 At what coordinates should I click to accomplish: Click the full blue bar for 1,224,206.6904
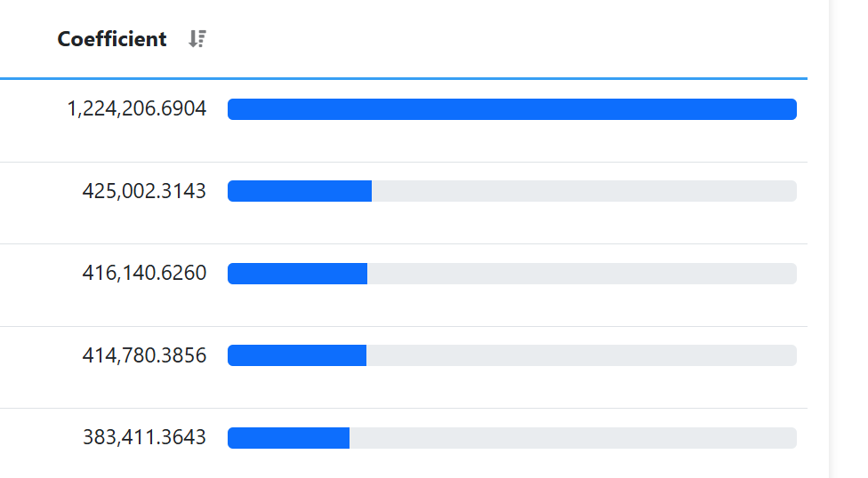(x=511, y=109)
